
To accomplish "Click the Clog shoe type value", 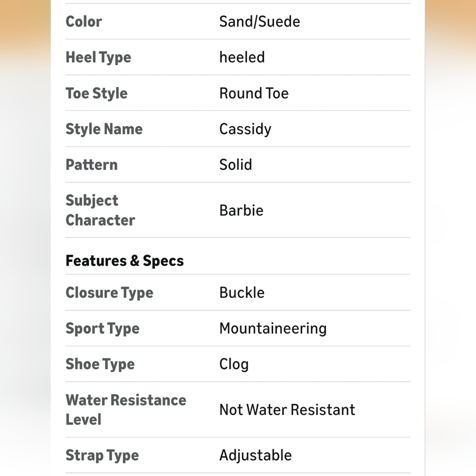I will (x=234, y=364).
